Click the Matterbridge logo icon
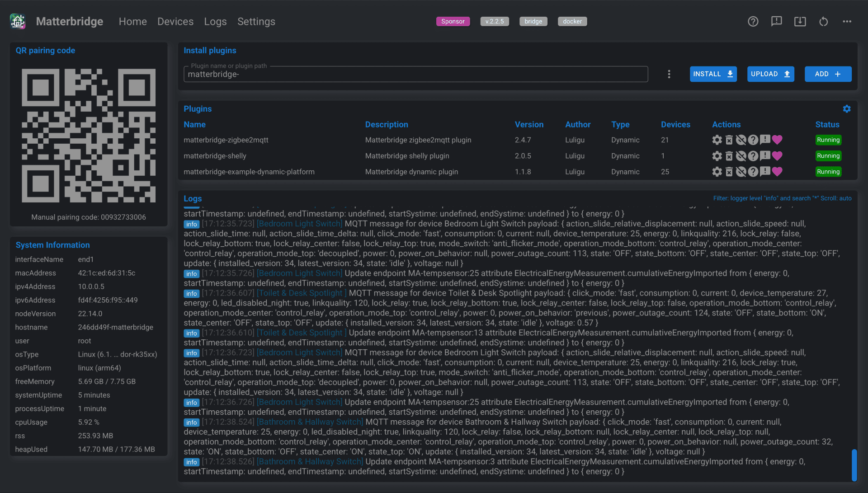This screenshot has height=493, width=868. pos(18,21)
